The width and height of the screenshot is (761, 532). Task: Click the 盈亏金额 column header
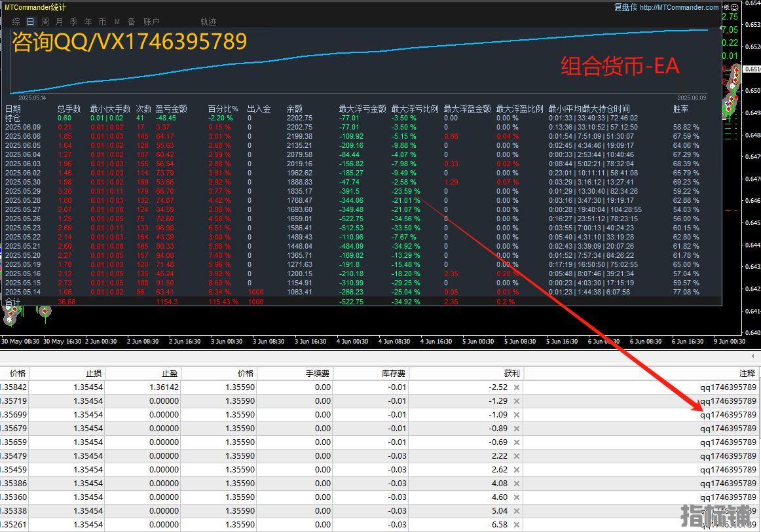point(172,109)
